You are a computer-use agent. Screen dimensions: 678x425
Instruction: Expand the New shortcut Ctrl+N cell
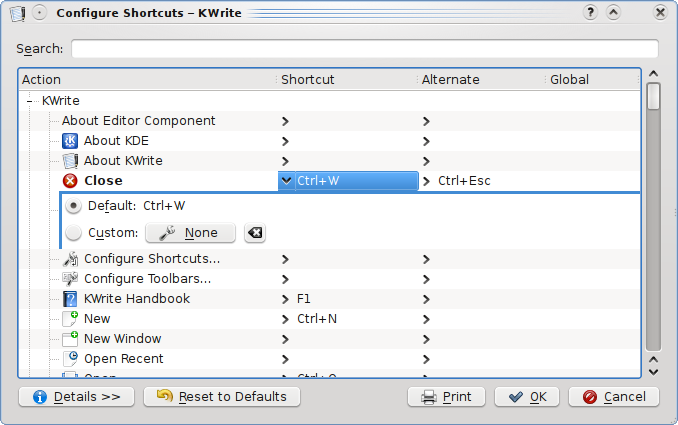tap(286, 319)
